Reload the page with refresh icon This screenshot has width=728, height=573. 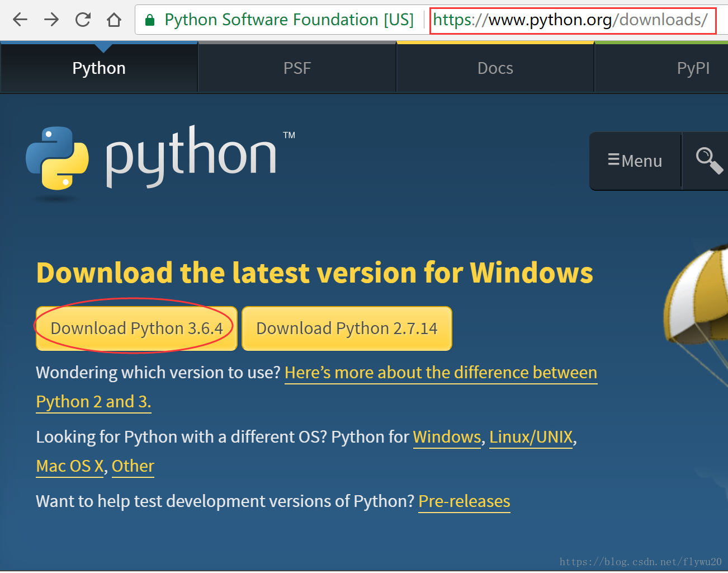coord(83,20)
